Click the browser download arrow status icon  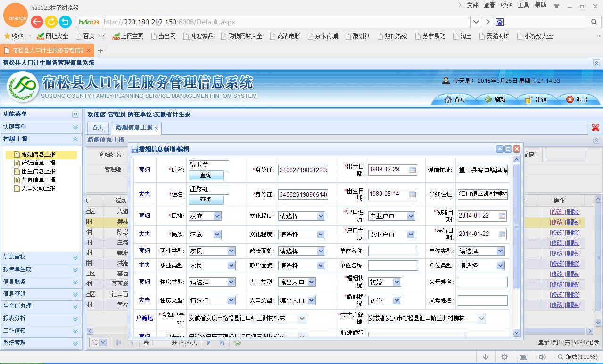pos(486,357)
